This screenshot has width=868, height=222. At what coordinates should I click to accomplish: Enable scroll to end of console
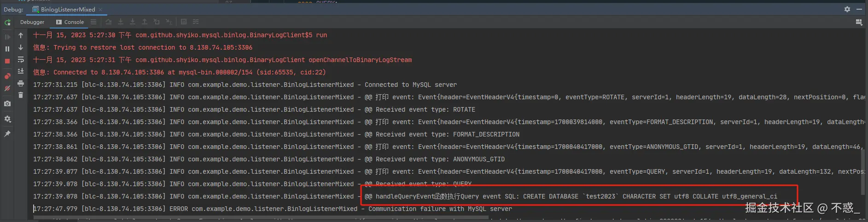point(21,71)
